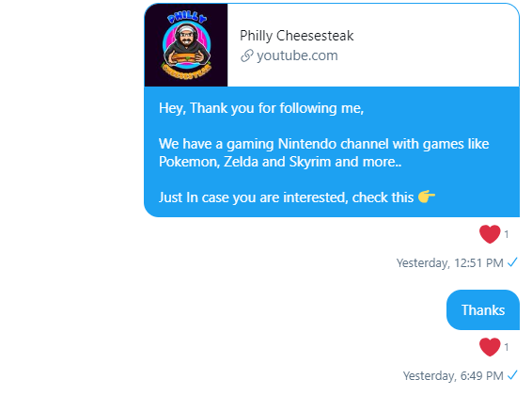Select the Thanks message bubble
Viewport: 532px width, 395px height.
pos(483,309)
